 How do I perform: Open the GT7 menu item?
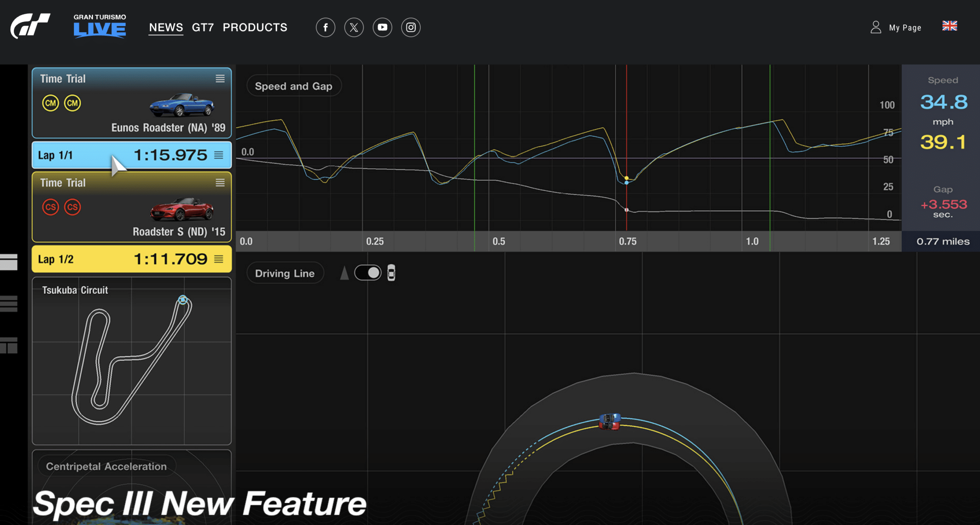[x=203, y=28]
